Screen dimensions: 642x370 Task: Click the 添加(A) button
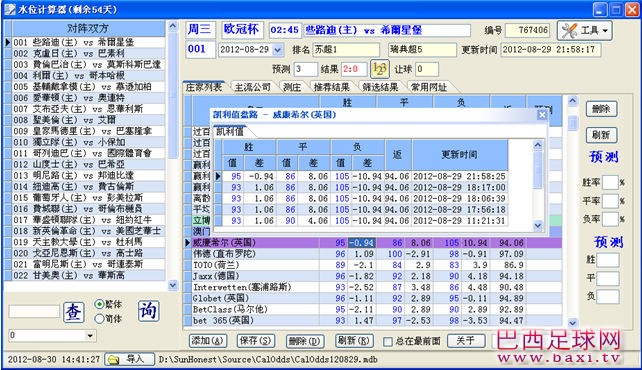[x=208, y=341]
